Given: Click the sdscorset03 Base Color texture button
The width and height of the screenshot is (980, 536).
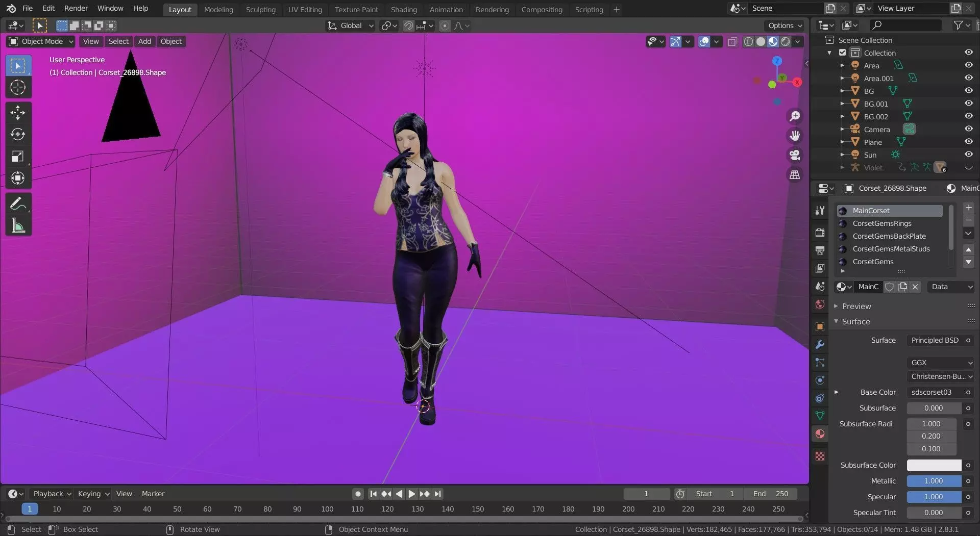Looking at the screenshot, I should (935, 392).
